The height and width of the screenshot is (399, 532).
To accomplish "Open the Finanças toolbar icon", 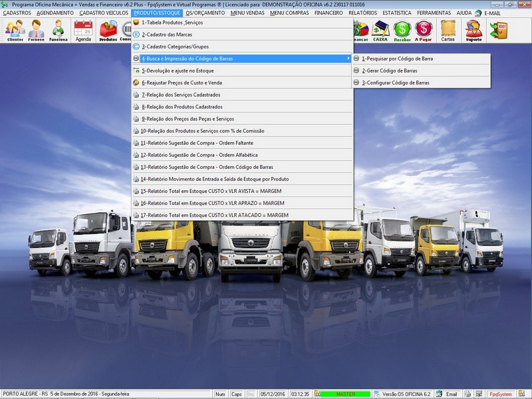I will pyautogui.click(x=360, y=30).
